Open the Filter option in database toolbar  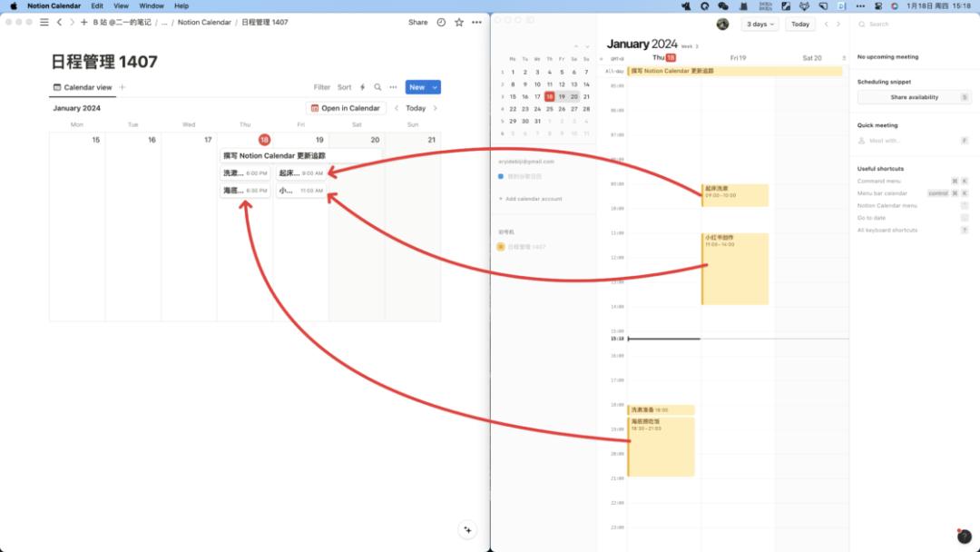[322, 87]
